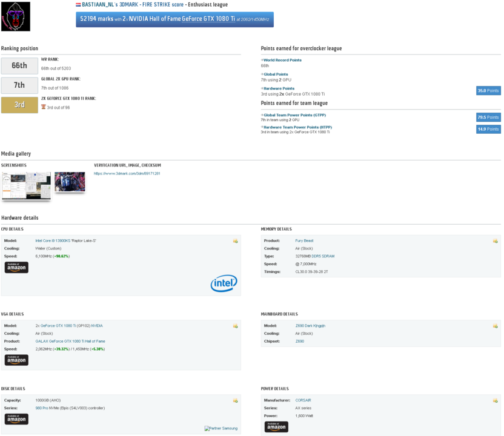Click the edit icon in Memory details
The height and width of the screenshot is (436, 504).
click(495, 241)
